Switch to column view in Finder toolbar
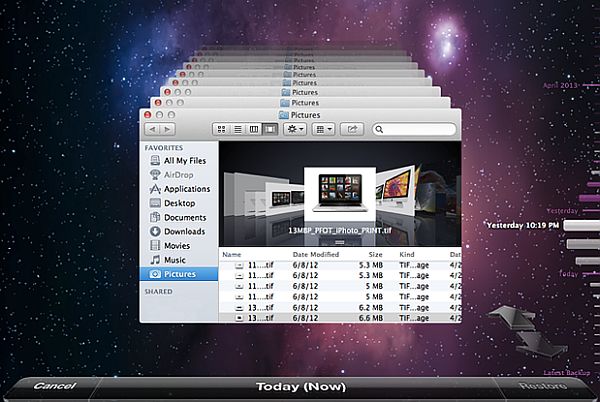The height and width of the screenshot is (402, 600). point(254,129)
